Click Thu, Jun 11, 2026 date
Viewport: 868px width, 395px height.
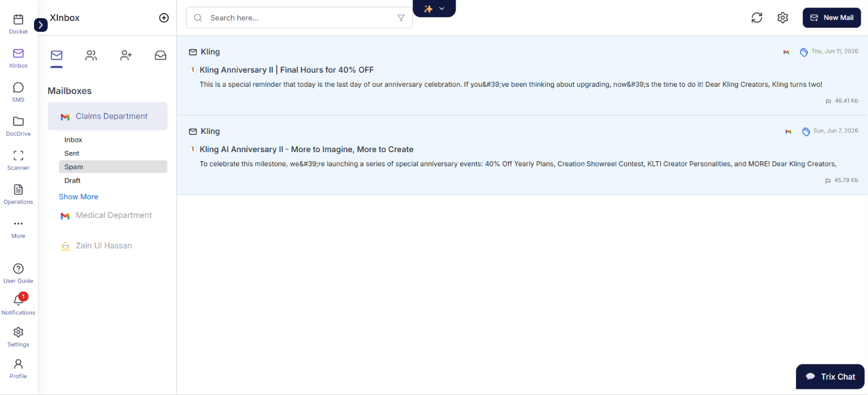[x=835, y=51]
